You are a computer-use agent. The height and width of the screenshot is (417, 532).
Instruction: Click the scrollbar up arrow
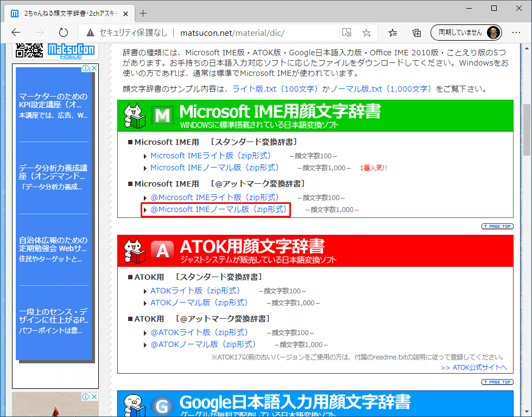pos(527,48)
